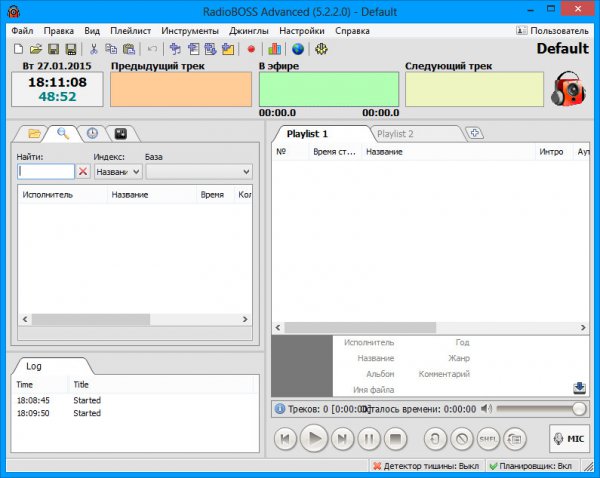The width and height of the screenshot is (600, 478).
Task: Open the Настройки menu
Action: coord(302,31)
